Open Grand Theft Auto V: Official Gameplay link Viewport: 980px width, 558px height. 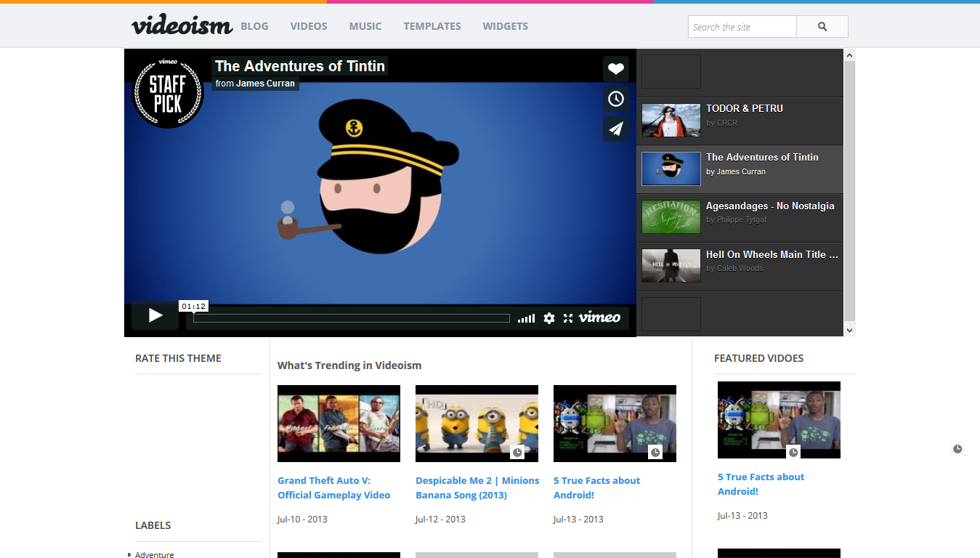334,488
